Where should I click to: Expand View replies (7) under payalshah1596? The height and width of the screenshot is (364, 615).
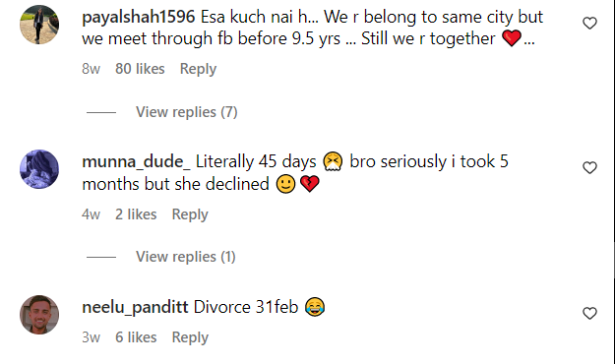[x=187, y=112]
